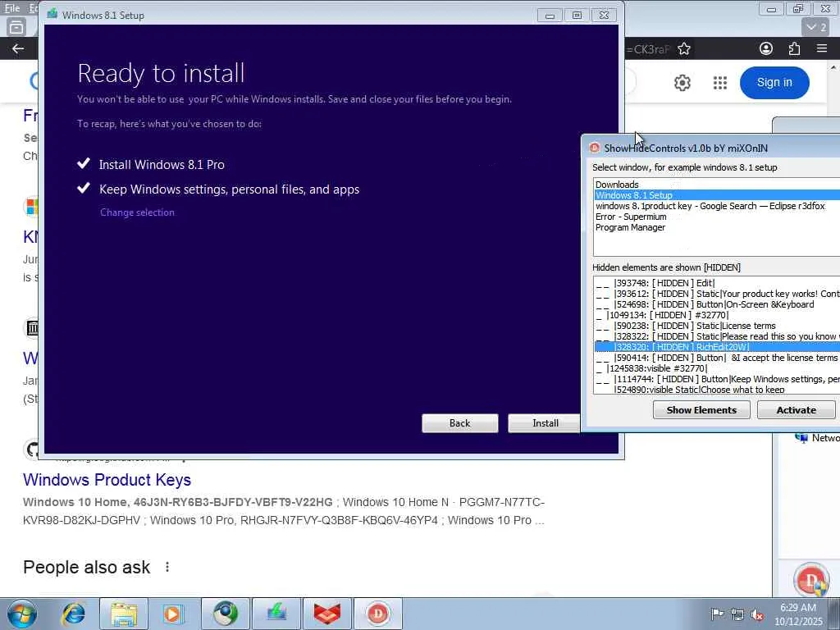Select the 524698 On-Screen Keyboard button element
The height and width of the screenshot is (630, 840).
pyautogui.click(x=717, y=304)
